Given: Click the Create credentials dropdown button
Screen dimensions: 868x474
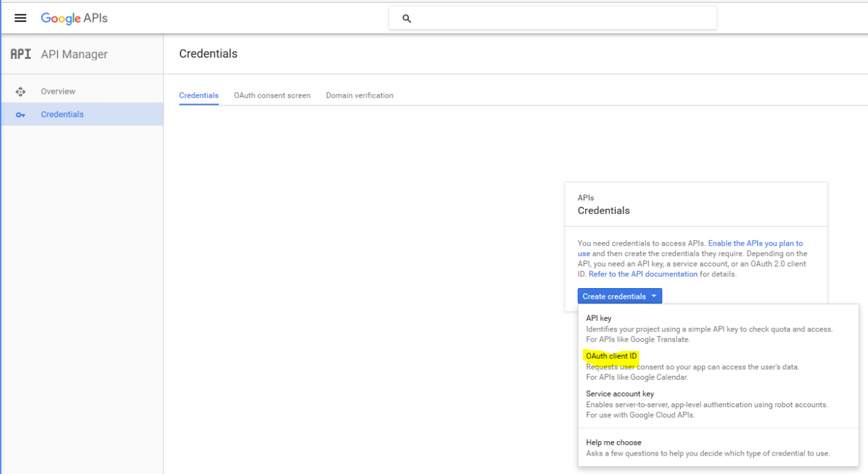Looking at the screenshot, I should click(x=619, y=297).
